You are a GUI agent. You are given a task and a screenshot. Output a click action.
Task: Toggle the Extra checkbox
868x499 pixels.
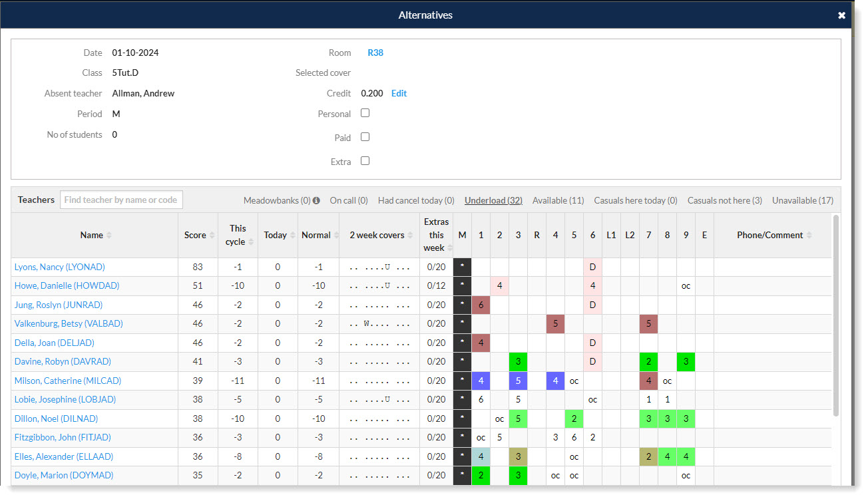click(x=365, y=161)
